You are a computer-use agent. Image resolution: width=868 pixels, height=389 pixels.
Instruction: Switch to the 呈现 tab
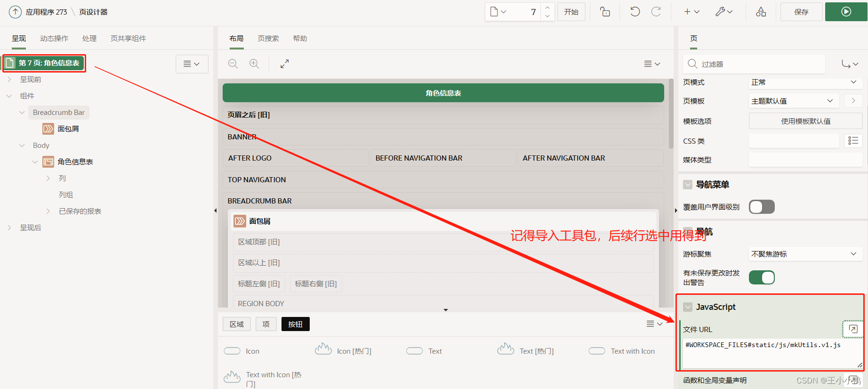coord(19,39)
